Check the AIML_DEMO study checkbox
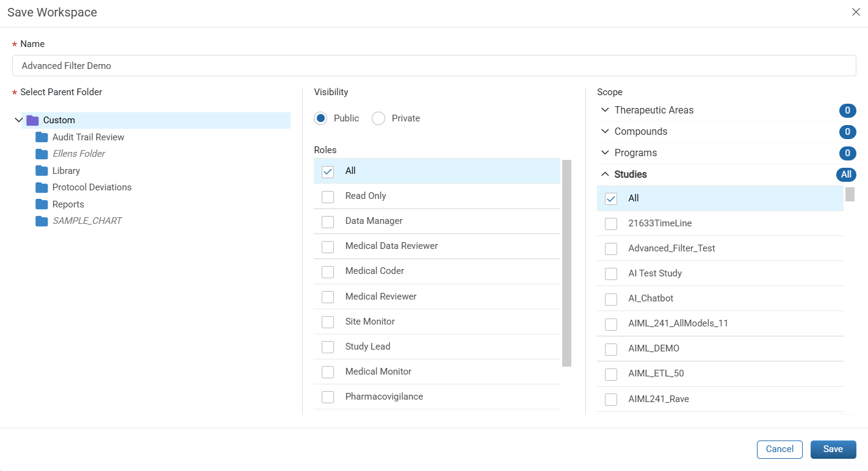Screen dimensions: 868x471 611,349
